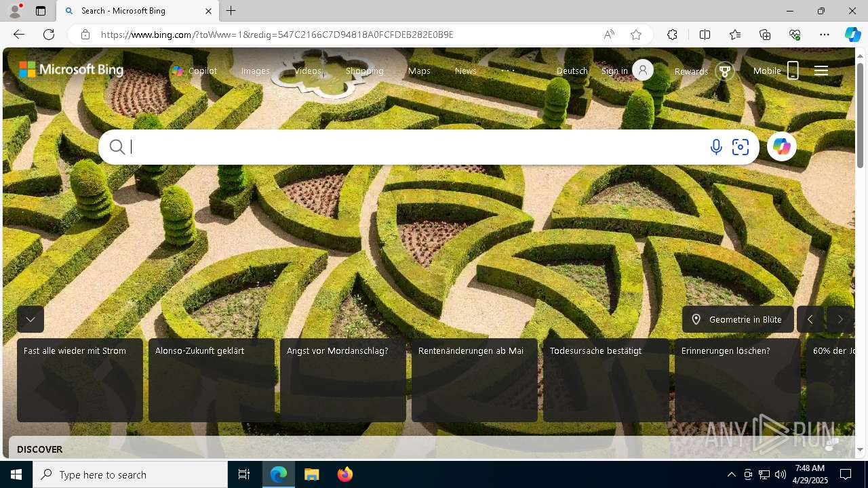Image resolution: width=868 pixels, height=488 pixels.
Task: Select the Search - Microsoft Bing tab
Action: [x=138, y=11]
